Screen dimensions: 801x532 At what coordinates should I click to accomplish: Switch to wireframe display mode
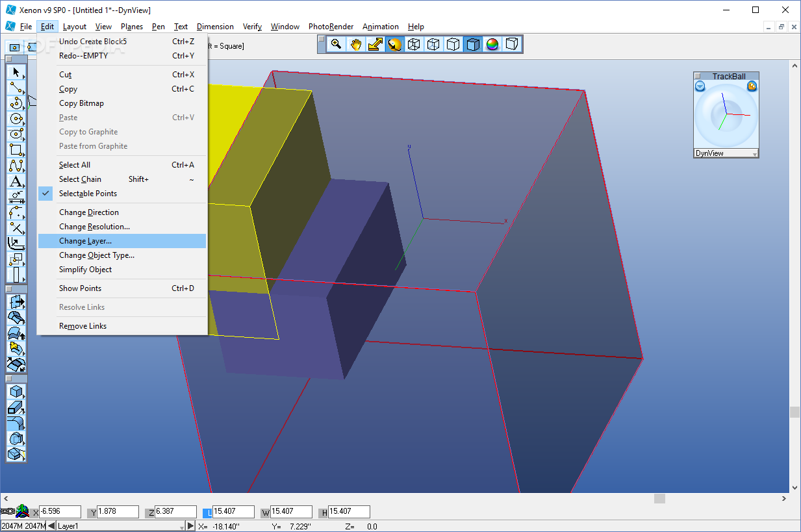click(x=414, y=44)
